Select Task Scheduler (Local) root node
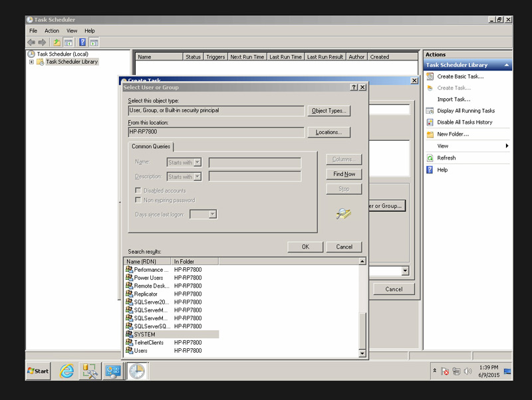The width and height of the screenshot is (532, 400). pos(63,54)
